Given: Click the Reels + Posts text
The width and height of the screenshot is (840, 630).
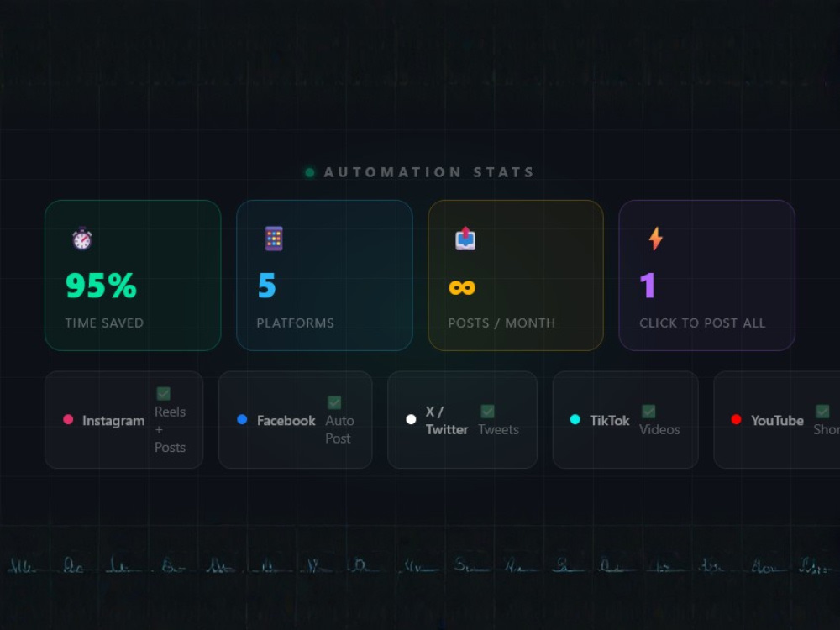Looking at the screenshot, I should 170,429.
